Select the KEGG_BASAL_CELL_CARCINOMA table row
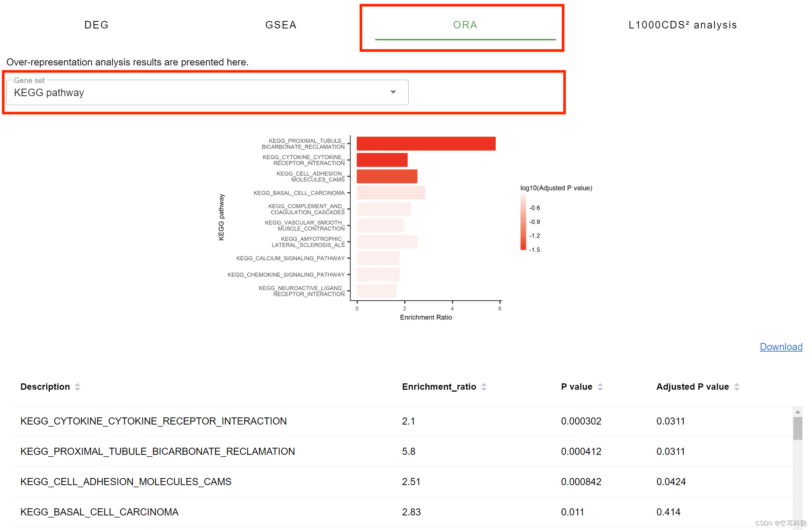The image size is (812, 530). tap(100, 512)
